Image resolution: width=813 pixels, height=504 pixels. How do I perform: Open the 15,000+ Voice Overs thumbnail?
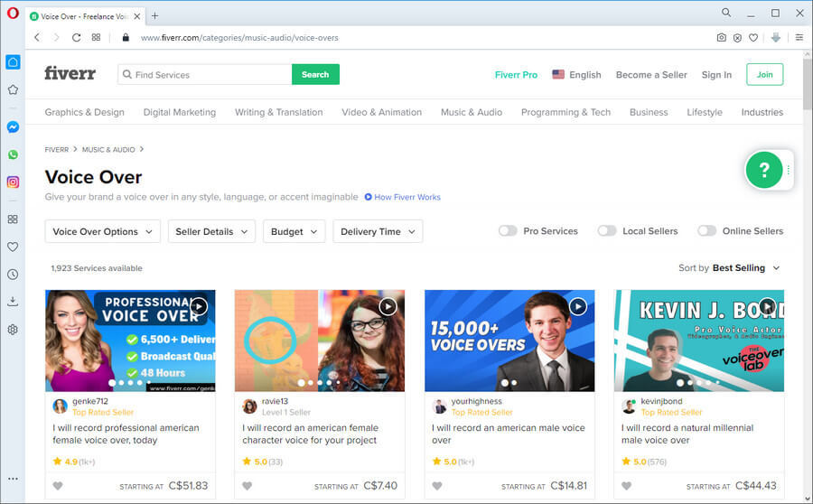click(509, 341)
